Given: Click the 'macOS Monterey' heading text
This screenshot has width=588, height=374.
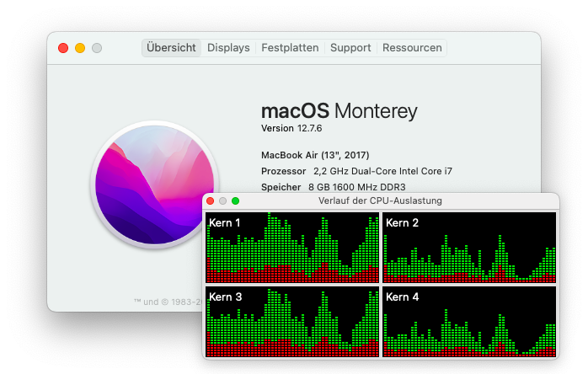Looking at the screenshot, I should tap(339, 111).
